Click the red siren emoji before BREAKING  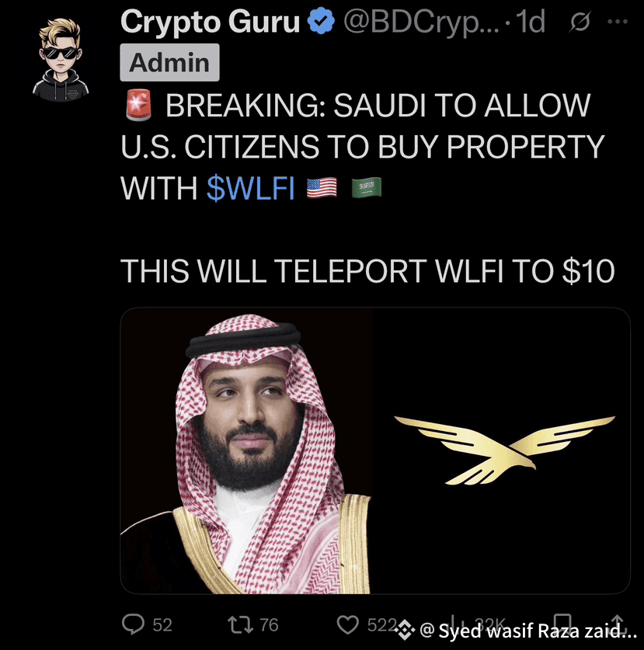(x=138, y=106)
